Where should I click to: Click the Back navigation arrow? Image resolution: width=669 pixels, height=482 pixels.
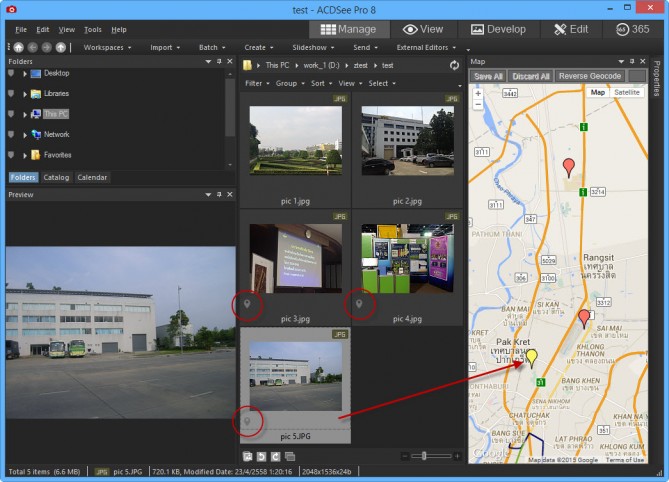pyautogui.click(x=32, y=47)
